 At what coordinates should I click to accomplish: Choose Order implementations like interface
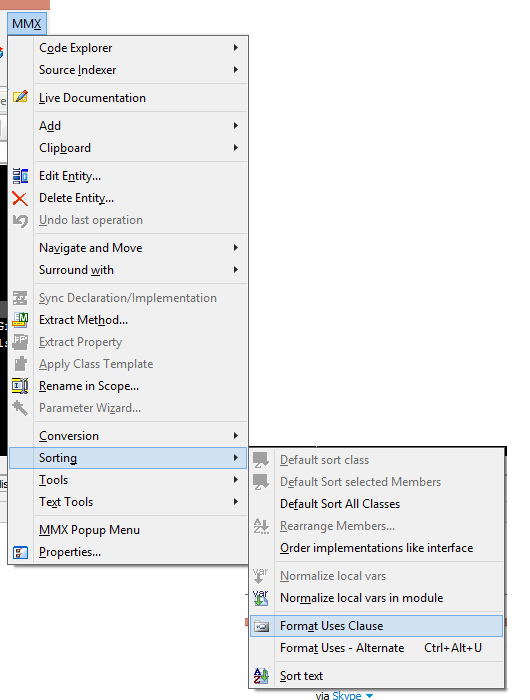point(377,548)
